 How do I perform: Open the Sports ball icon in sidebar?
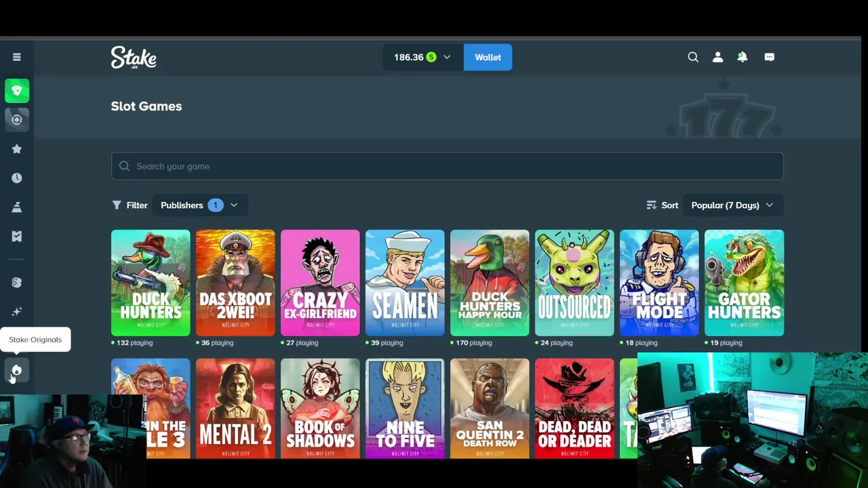[17, 120]
